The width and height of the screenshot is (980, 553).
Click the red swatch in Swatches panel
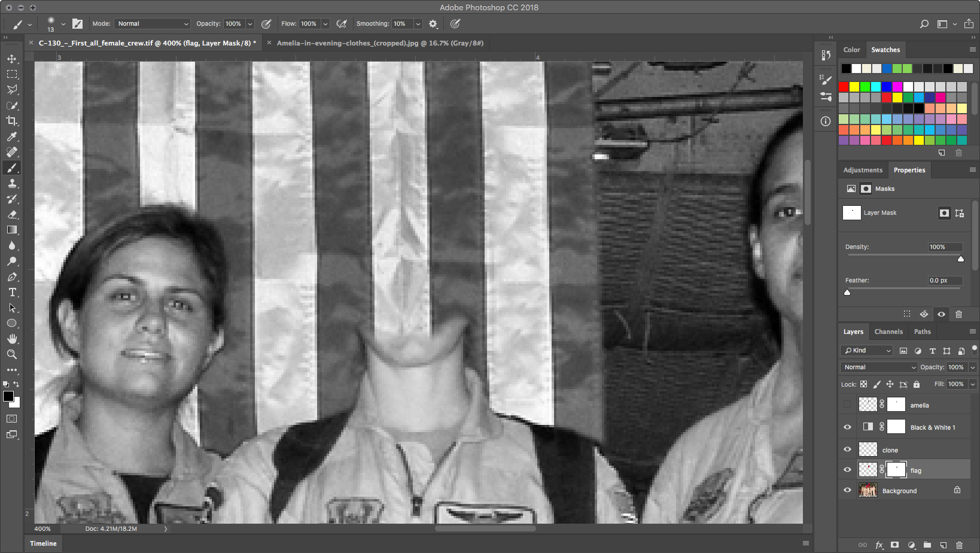[844, 87]
